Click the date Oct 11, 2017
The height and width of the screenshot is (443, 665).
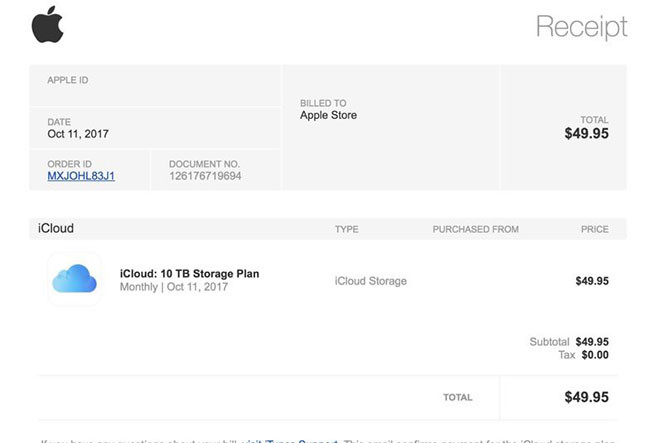point(78,134)
